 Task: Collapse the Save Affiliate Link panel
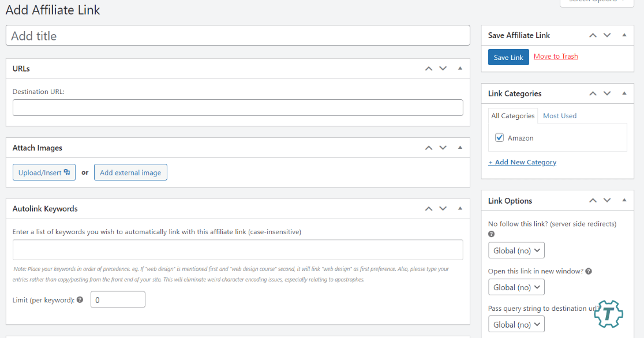tap(624, 35)
